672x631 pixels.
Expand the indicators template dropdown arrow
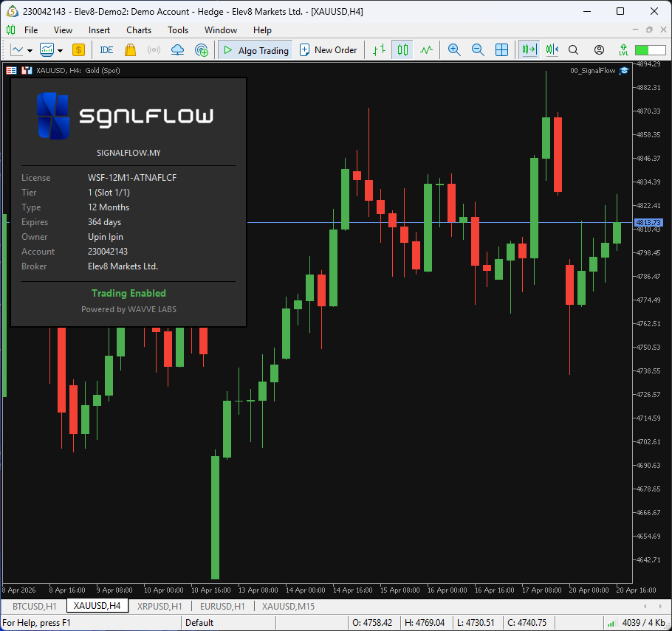pos(60,51)
